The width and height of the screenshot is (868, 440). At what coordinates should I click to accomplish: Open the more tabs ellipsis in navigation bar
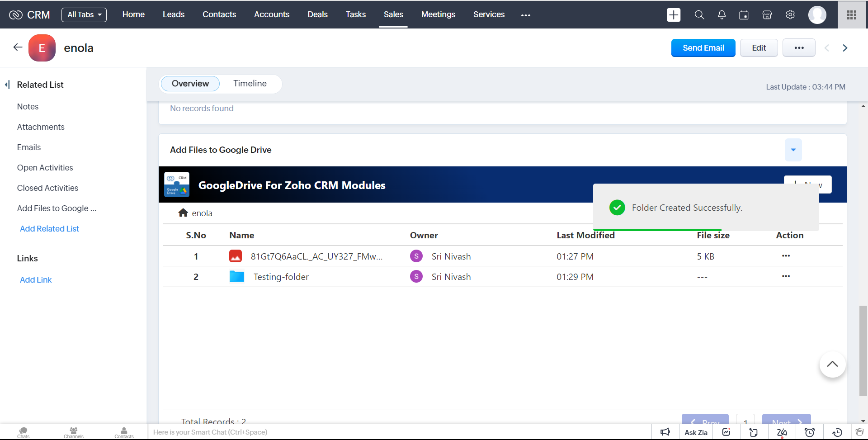click(525, 15)
